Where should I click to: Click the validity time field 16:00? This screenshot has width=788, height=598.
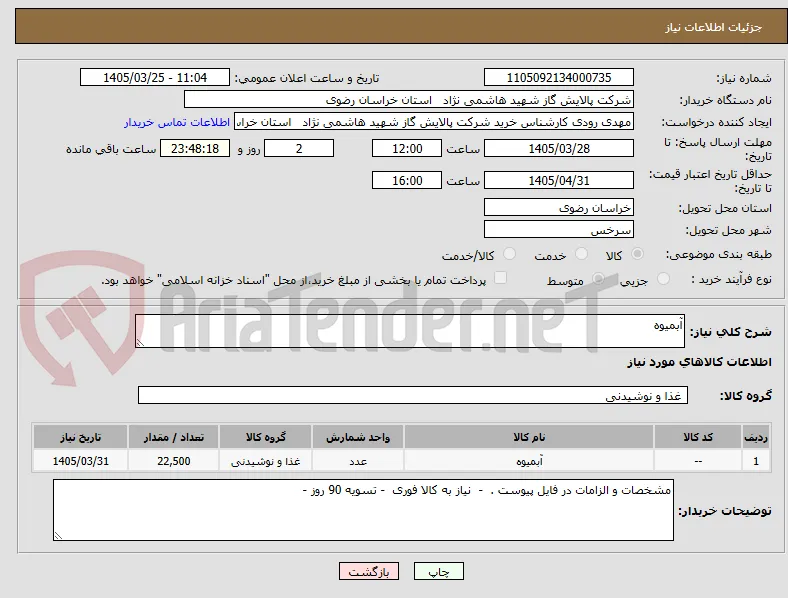pos(407,180)
